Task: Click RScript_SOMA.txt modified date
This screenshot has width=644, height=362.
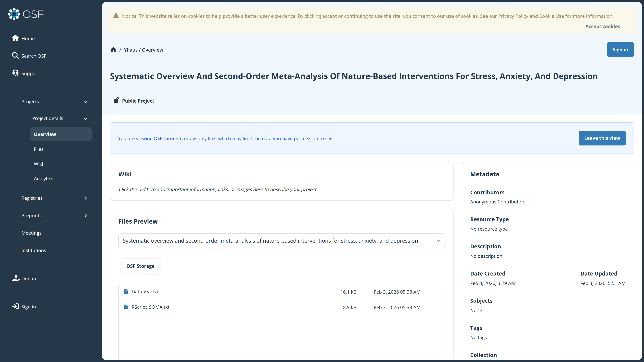Action: tap(397, 307)
